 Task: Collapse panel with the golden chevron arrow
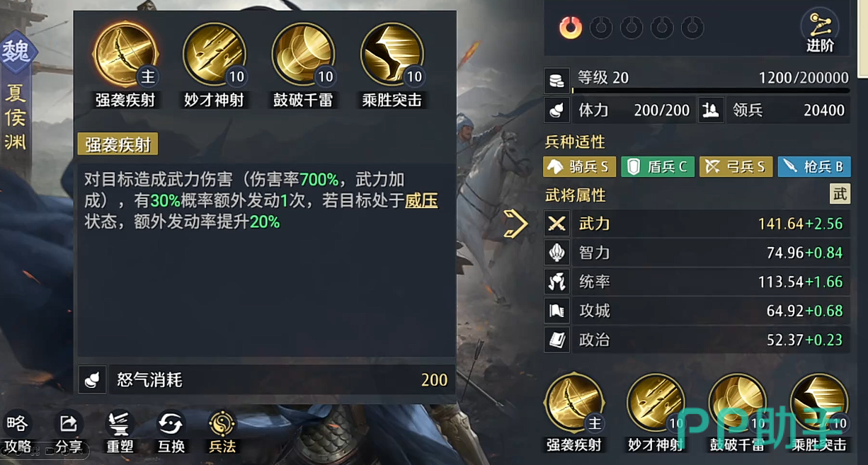(515, 224)
